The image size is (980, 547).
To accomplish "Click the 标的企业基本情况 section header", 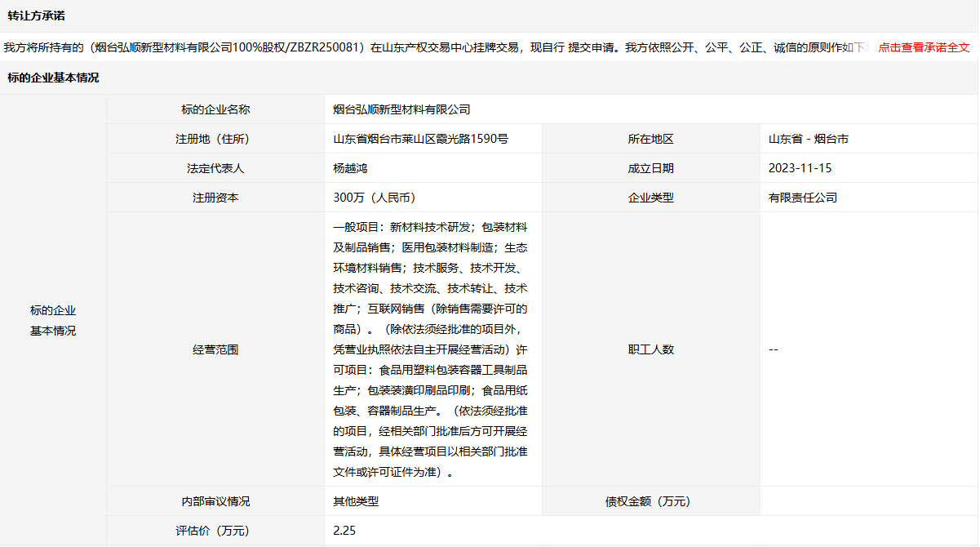I will (x=53, y=78).
